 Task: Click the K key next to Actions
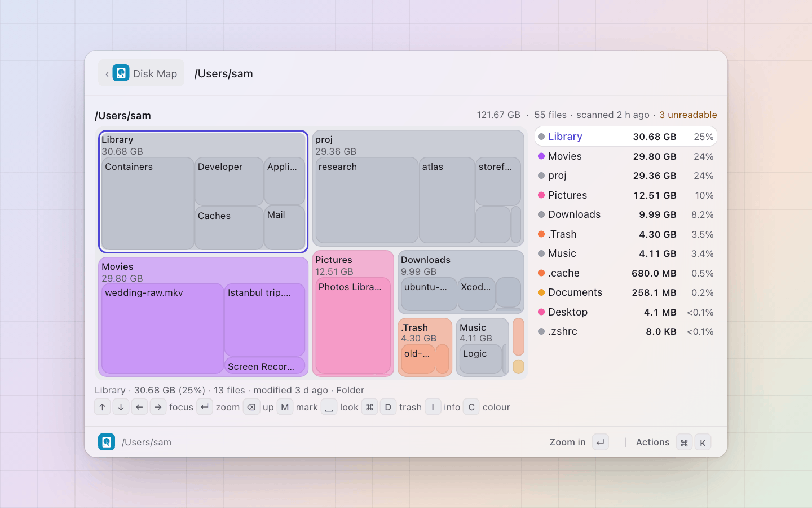703,443
